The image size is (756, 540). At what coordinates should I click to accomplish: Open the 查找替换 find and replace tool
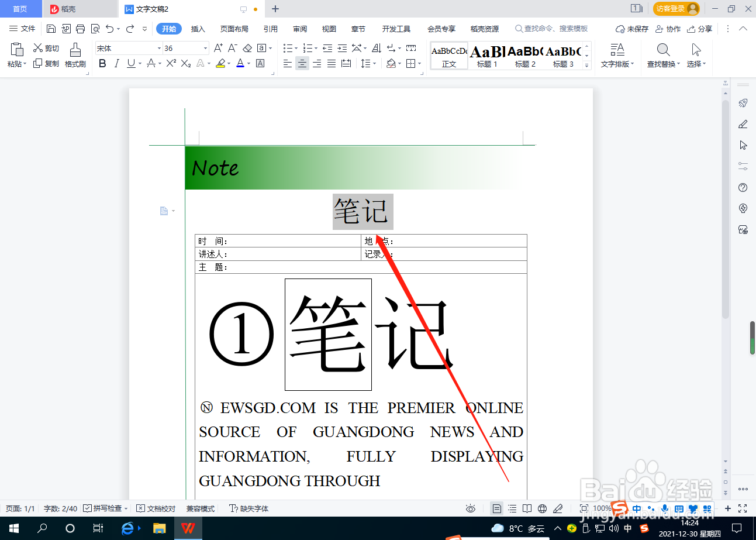662,56
